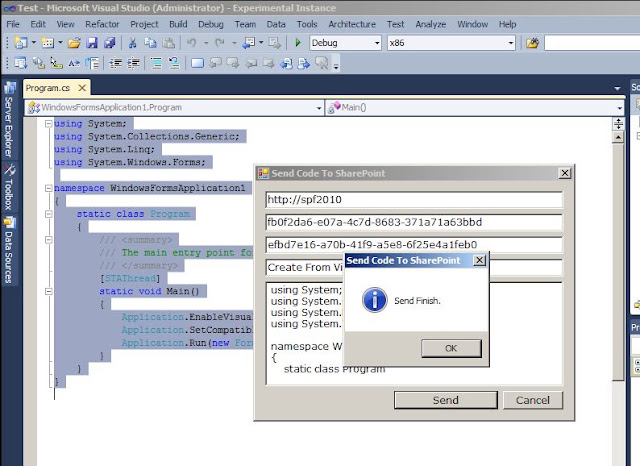Open the Data Sources side tab

pyautogui.click(x=9, y=251)
